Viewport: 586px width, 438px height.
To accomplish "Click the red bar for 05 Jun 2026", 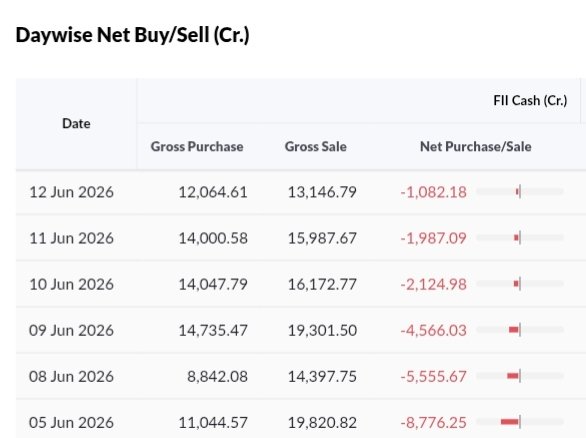I will coord(510,422).
